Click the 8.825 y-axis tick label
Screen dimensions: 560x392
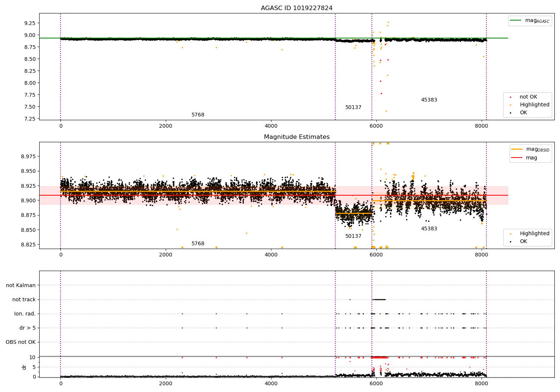click(28, 245)
